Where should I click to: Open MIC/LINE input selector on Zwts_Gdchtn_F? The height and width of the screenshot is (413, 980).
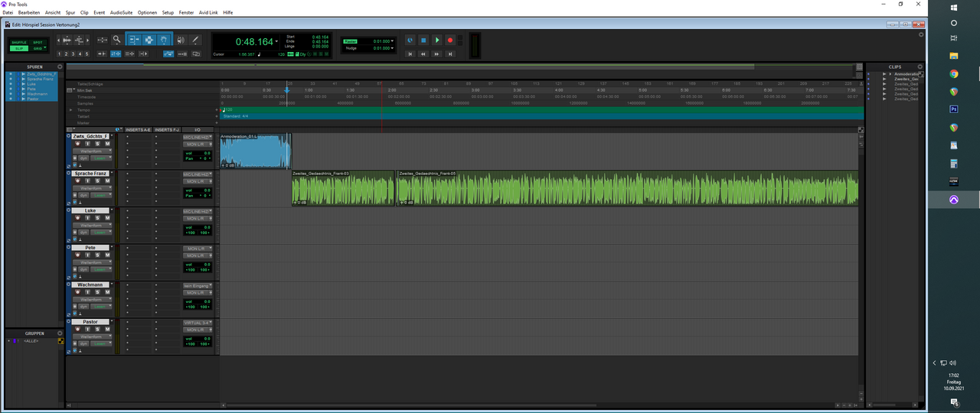pos(198,138)
